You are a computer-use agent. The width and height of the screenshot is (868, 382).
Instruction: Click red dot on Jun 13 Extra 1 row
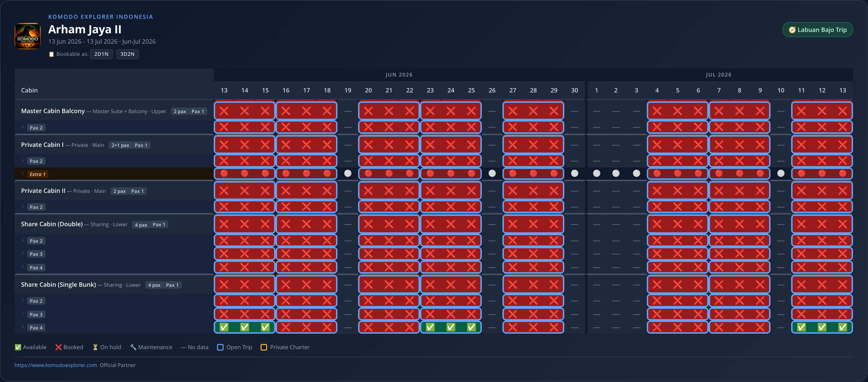224,173
